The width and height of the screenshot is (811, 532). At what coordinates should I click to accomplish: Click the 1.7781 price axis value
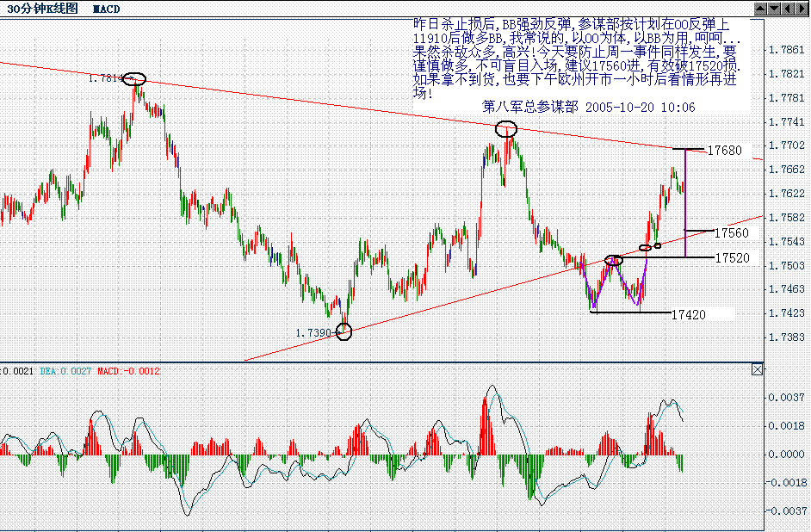(787, 98)
